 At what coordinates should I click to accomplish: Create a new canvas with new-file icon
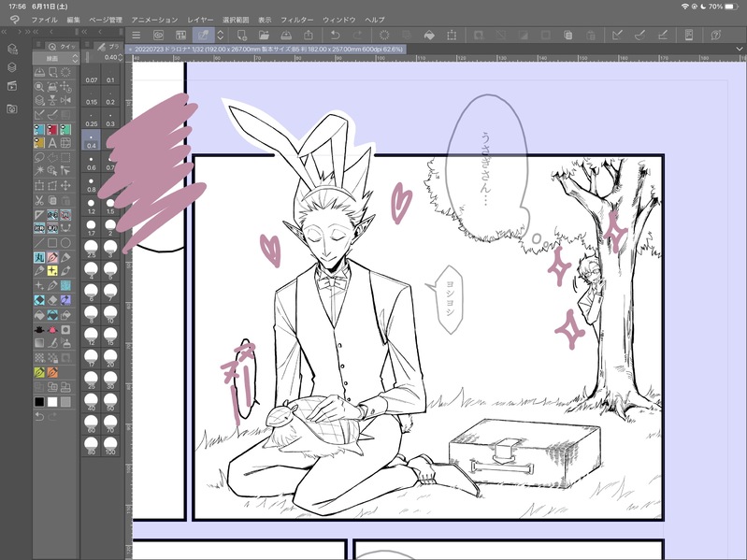[241, 35]
